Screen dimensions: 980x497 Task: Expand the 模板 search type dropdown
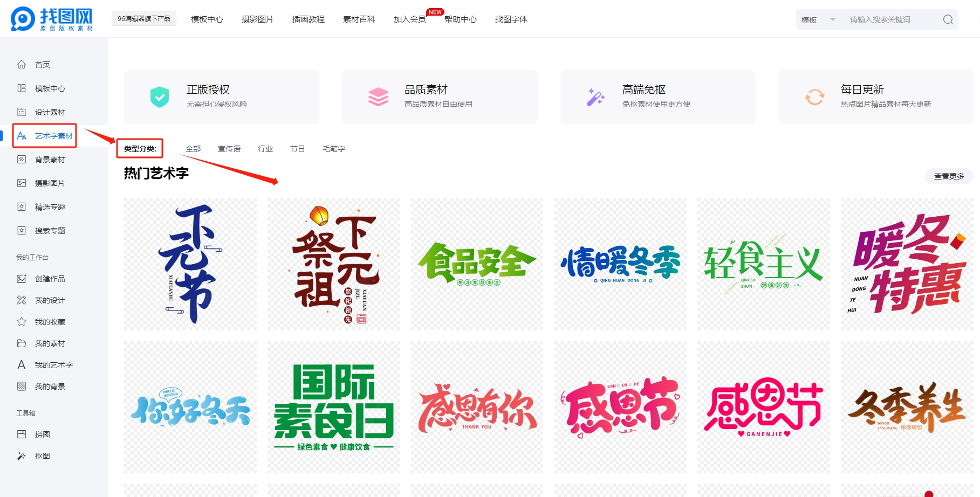[x=817, y=20]
